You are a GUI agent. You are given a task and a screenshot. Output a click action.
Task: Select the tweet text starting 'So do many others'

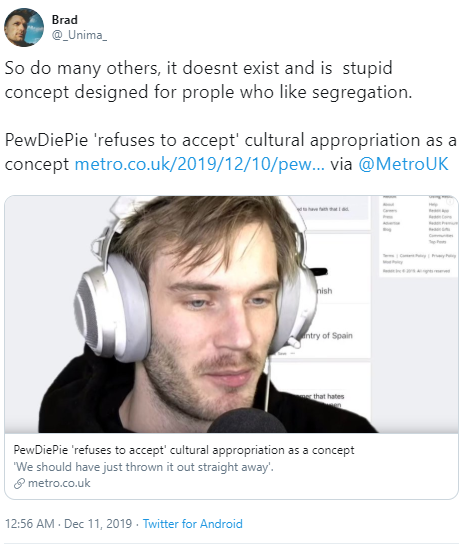208,80
